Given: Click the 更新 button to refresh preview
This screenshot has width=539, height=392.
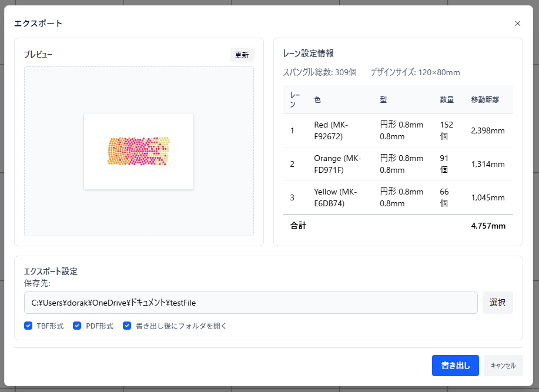Looking at the screenshot, I should click(241, 54).
